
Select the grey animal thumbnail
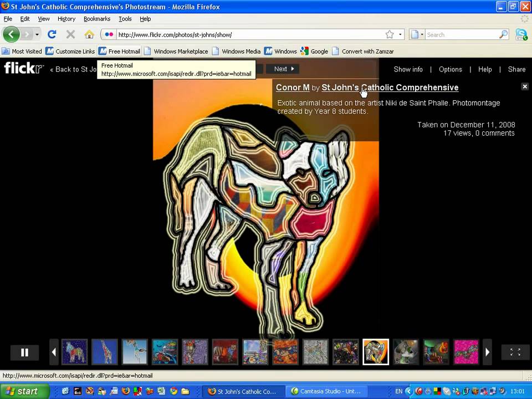coord(315,352)
